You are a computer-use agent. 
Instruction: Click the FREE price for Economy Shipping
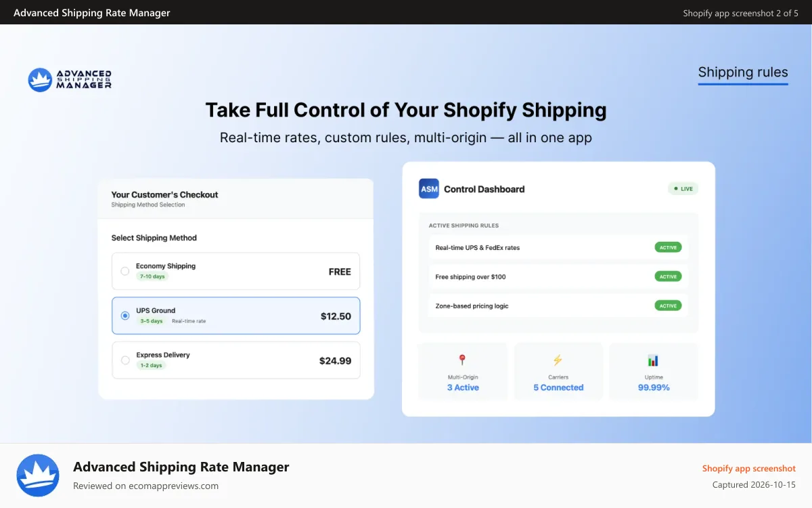pos(340,272)
